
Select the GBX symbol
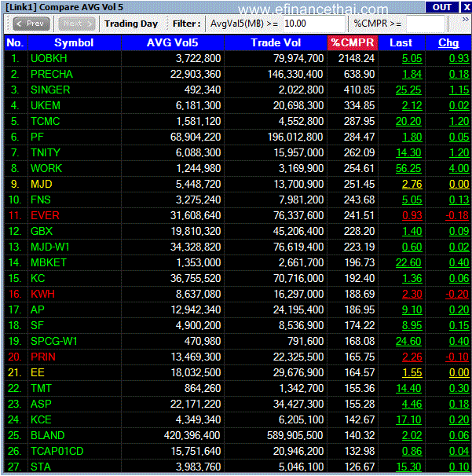(42, 231)
